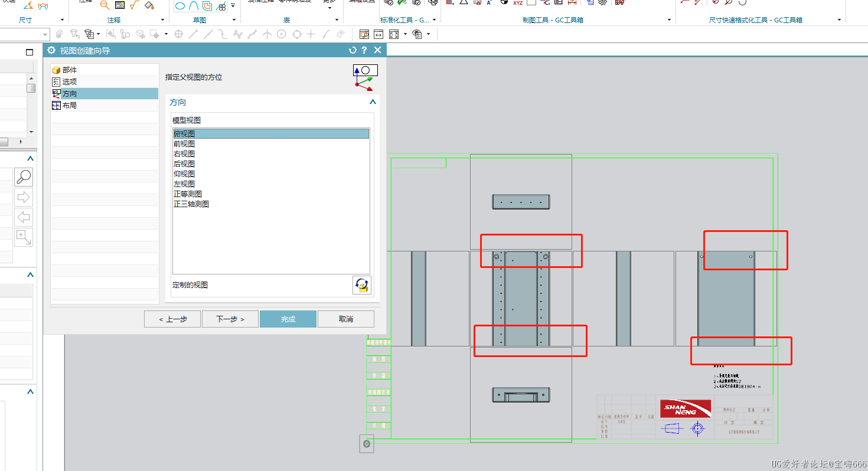Select the ellipse sketch tool
Image resolution: width=868 pixels, height=471 pixels.
pyautogui.click(x=180, y=6)
